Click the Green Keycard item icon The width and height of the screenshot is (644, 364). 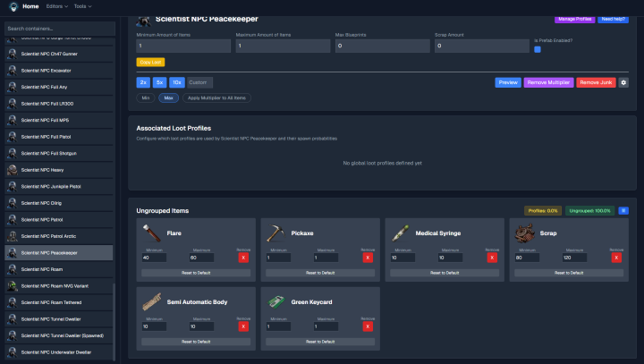(275, 302)
